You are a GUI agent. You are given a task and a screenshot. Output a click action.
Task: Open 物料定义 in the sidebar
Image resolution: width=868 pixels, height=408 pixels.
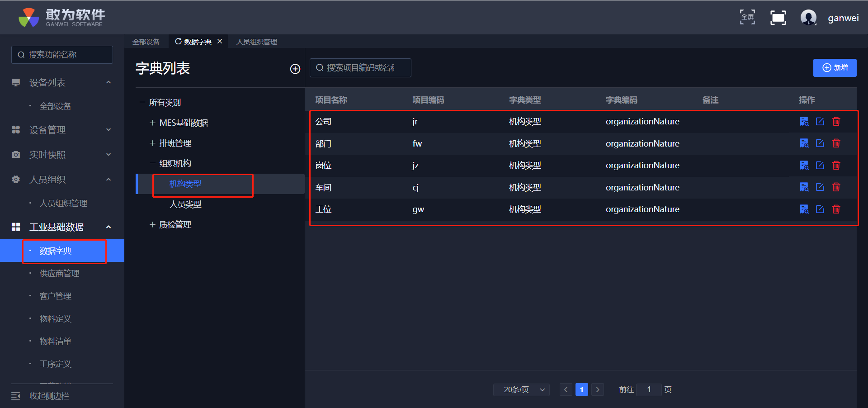(x=55, y=319)
